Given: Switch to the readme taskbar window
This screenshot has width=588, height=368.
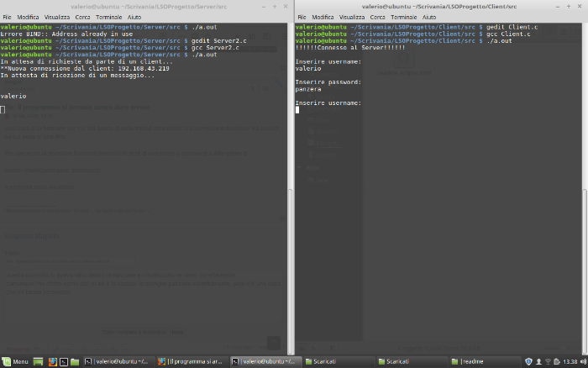Looking at the screenshot, I should click(x=469, y=361).
